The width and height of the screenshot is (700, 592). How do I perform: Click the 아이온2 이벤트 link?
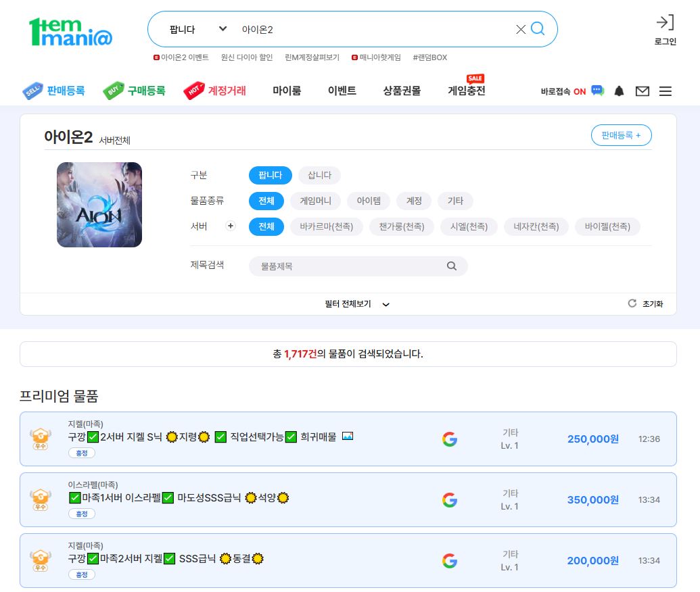click(181, 57)
